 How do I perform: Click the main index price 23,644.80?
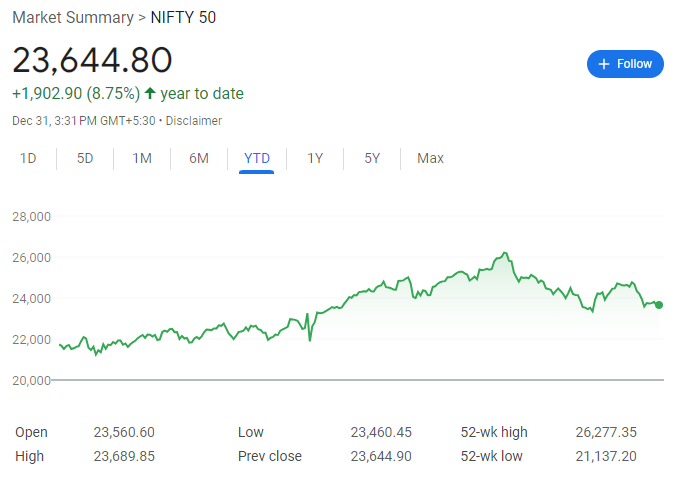92,59
